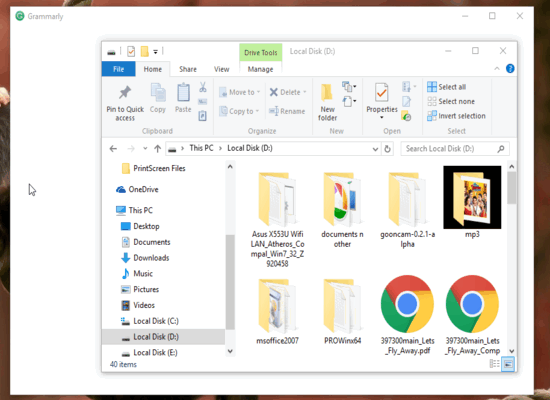550x400 pixels.
Task: Go back with the left arrow
Action: [113, 149]
